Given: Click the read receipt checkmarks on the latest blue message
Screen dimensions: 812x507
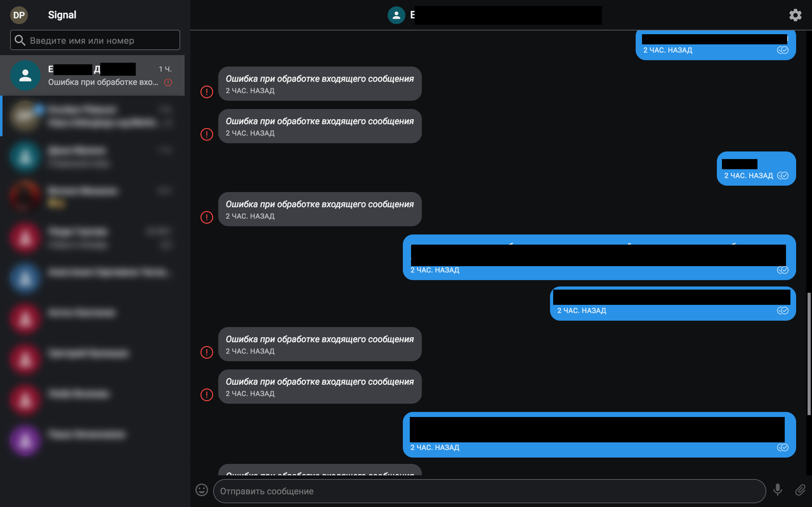Looking at the screenshot, I should (783, 447).
